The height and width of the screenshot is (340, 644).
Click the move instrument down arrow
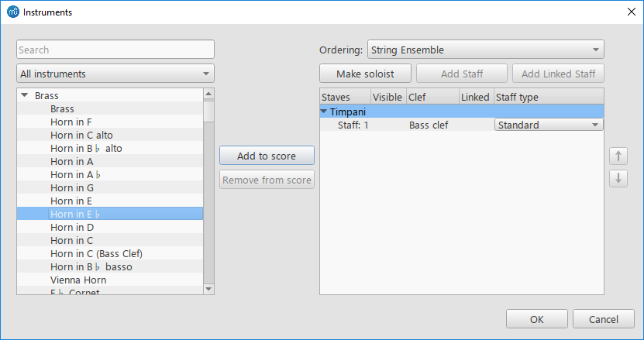point(618,178)
